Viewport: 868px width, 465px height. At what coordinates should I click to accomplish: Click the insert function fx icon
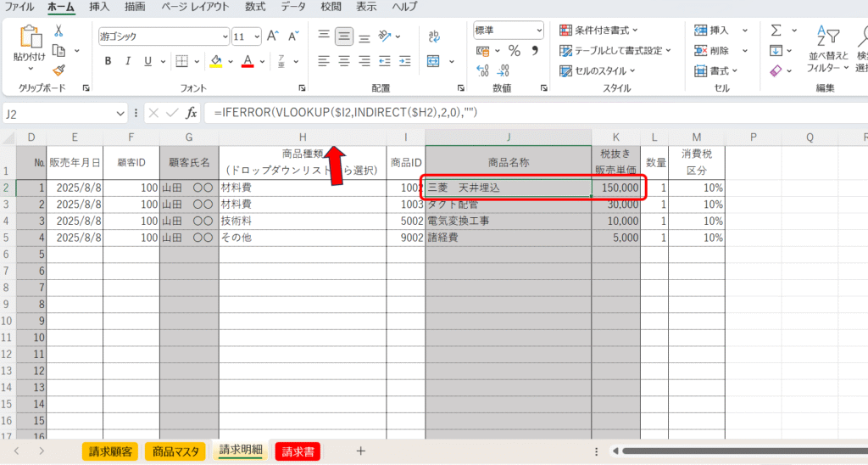192,113
